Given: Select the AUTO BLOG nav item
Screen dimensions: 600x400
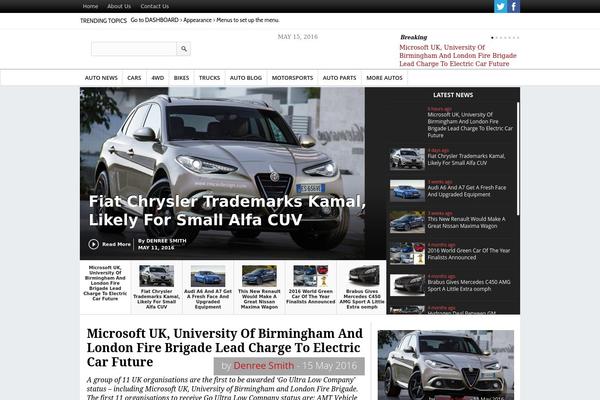Looking at the screenshot, I should pos(246,78).
